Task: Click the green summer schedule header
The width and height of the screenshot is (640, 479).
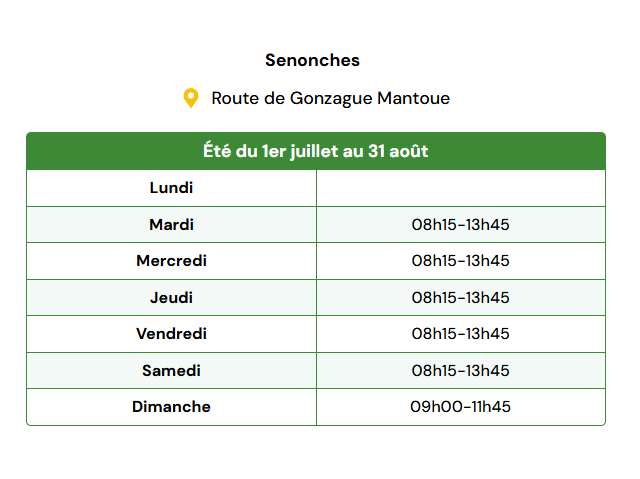Action: click(x=316, y=151)
